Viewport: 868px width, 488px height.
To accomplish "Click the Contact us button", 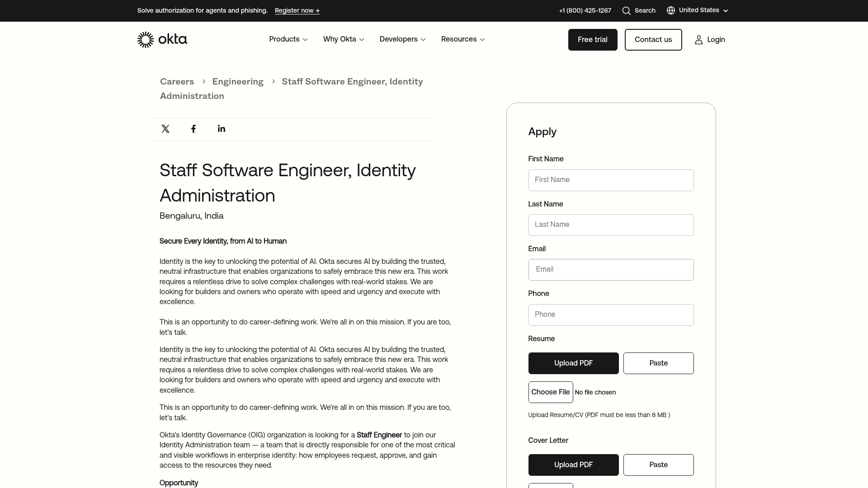I will coord(653,40).
